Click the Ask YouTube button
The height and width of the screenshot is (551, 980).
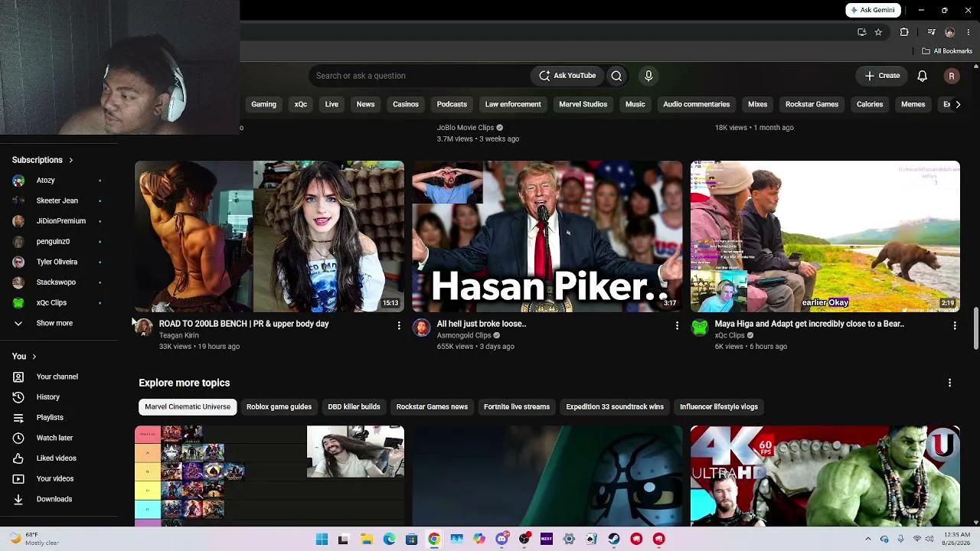567,76
